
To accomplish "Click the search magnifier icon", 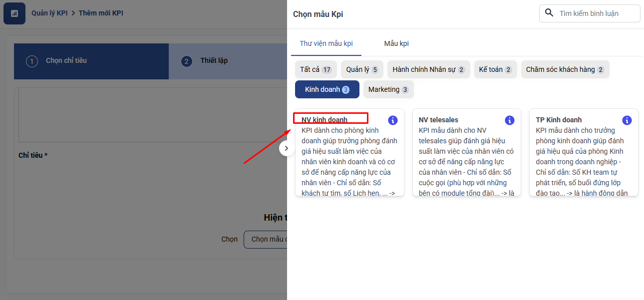I will pos(549,13).
